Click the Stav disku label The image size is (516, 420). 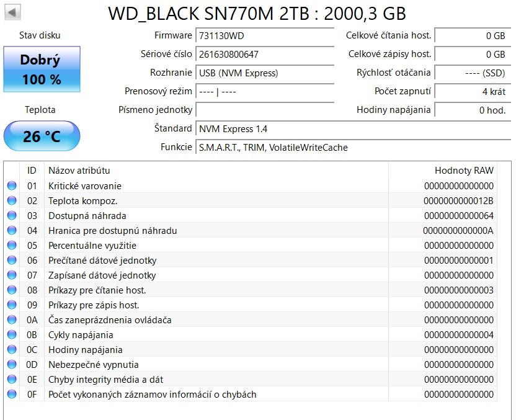click(x=40, y=35)
